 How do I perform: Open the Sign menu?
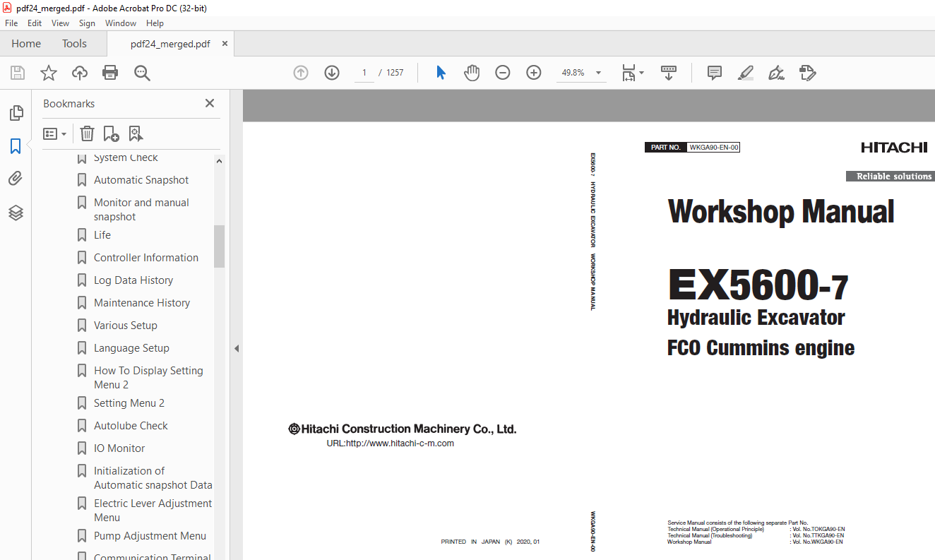[x=87, y=23]
